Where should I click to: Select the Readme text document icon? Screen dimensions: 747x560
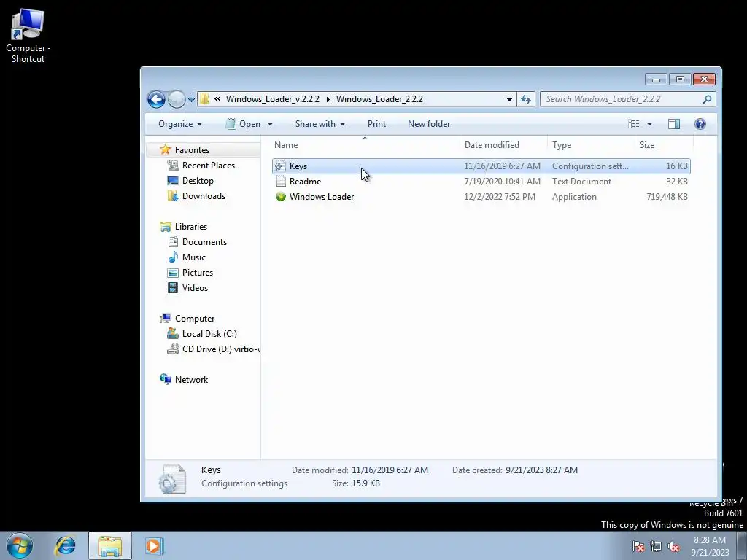click(281, 182)
